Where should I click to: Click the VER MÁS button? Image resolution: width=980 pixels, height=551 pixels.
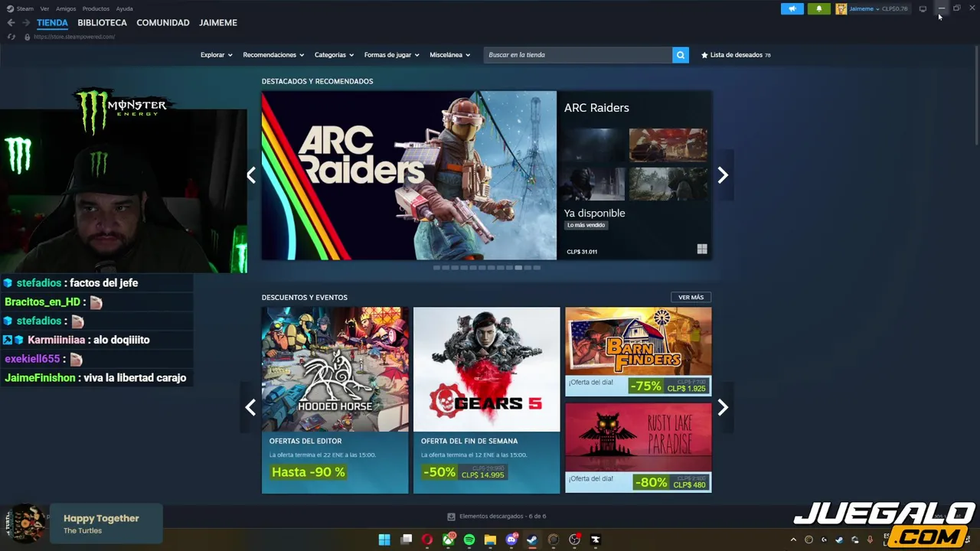click(x=691, y=297)
